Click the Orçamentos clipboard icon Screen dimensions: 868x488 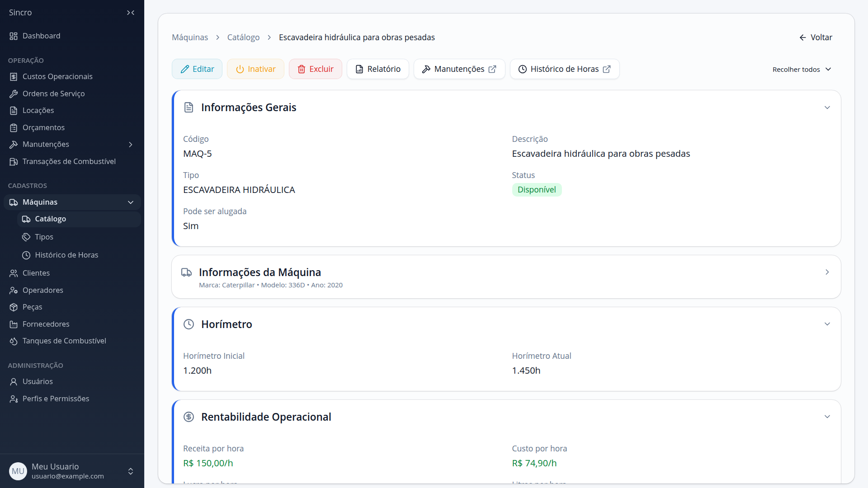pos(14,128)
